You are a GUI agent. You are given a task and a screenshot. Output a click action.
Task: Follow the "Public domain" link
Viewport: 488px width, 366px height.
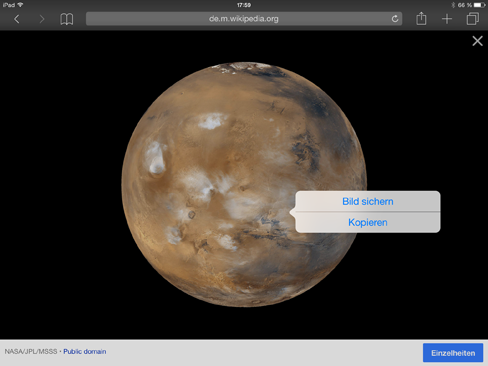[x=85, y=351]
